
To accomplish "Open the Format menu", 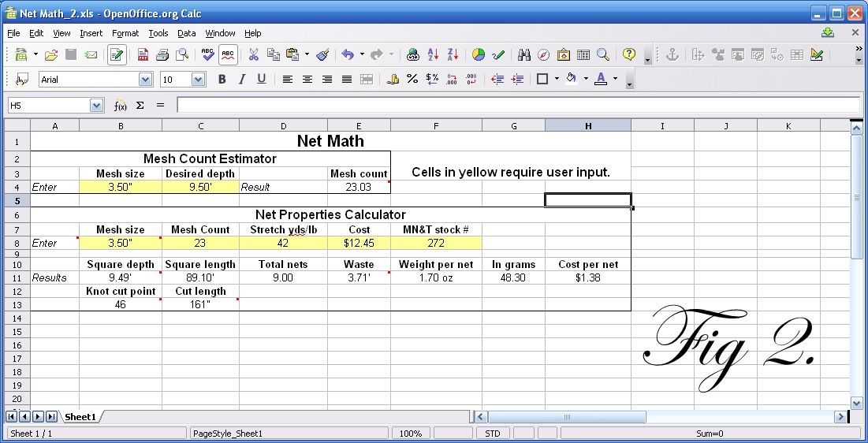I will coord(125,33).
